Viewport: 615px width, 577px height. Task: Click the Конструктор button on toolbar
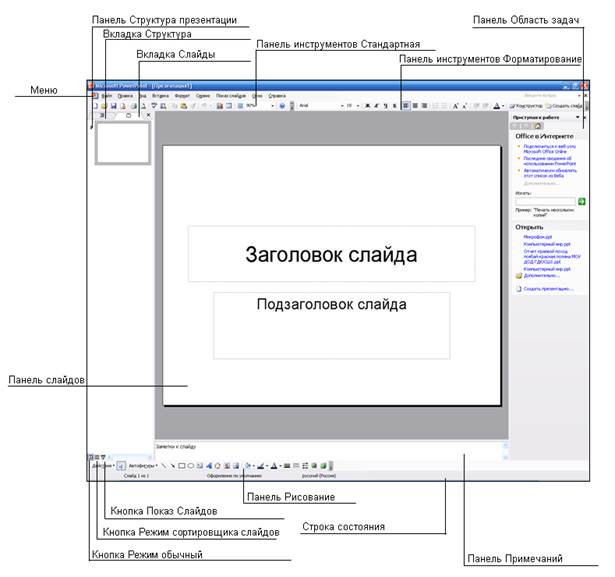coord(526,105)
